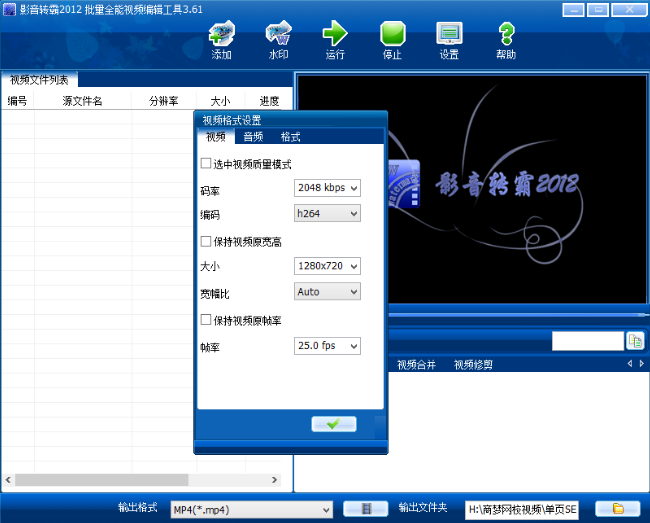This screenshot has height=523, width=650.
Task: Browse output folder with folder icon
Action: pos(618,508)
